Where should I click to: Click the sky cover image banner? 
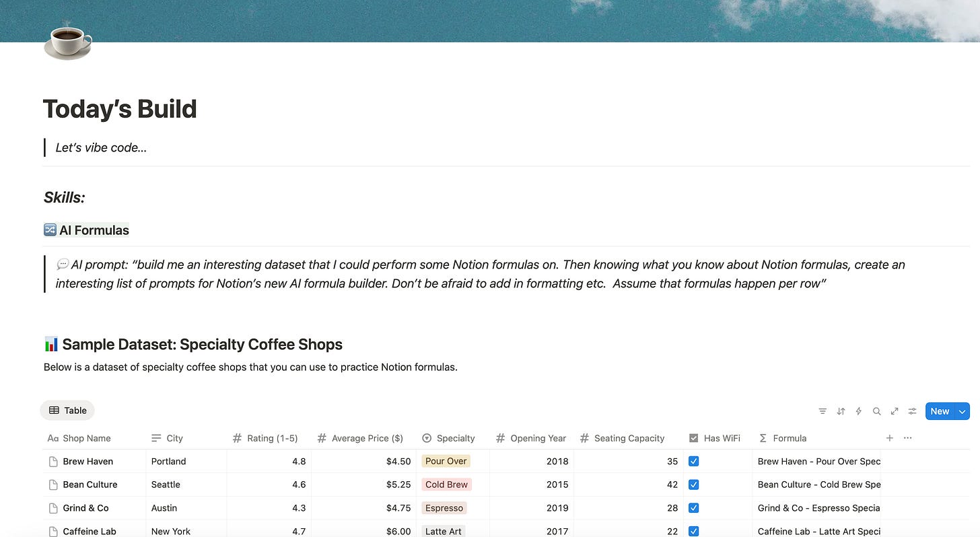click(490, 20)
